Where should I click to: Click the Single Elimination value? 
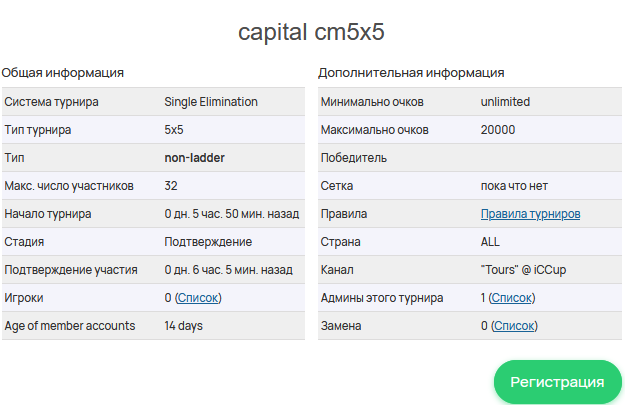(x=211, y=102)
